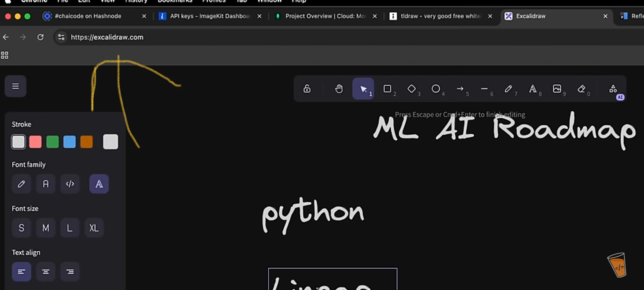This screenshot has height=290, width=644.
Task: Select the Rectangle tool
Action: pos(387,89)
